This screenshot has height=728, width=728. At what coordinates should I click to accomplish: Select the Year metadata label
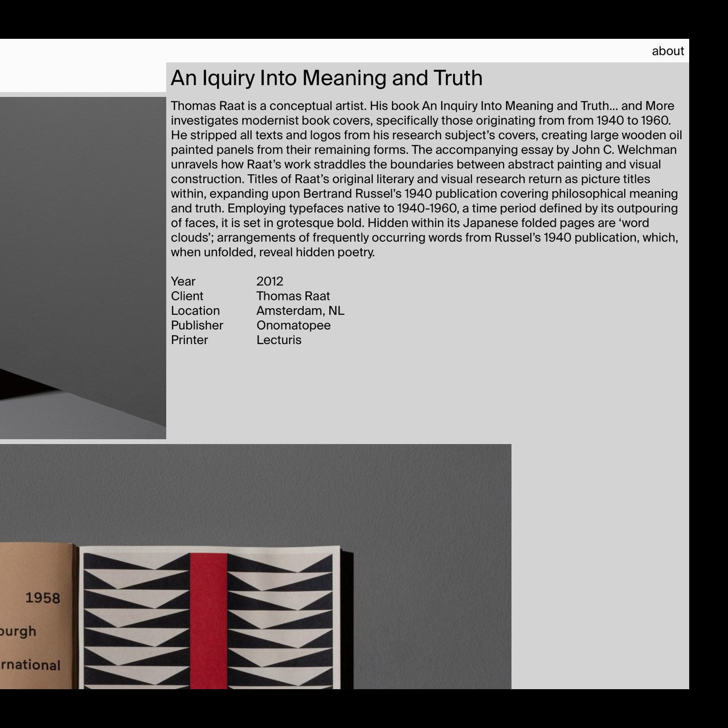(182, 281)
